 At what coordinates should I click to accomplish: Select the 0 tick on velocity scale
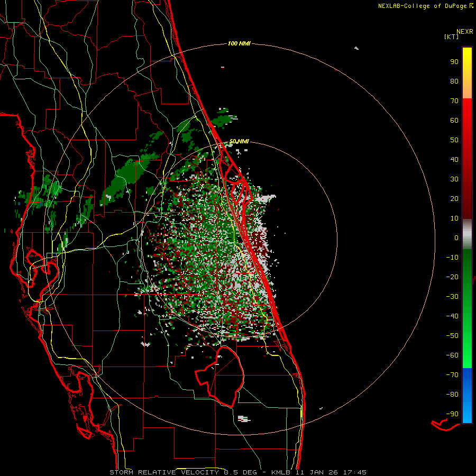click(x=456, y=237)
